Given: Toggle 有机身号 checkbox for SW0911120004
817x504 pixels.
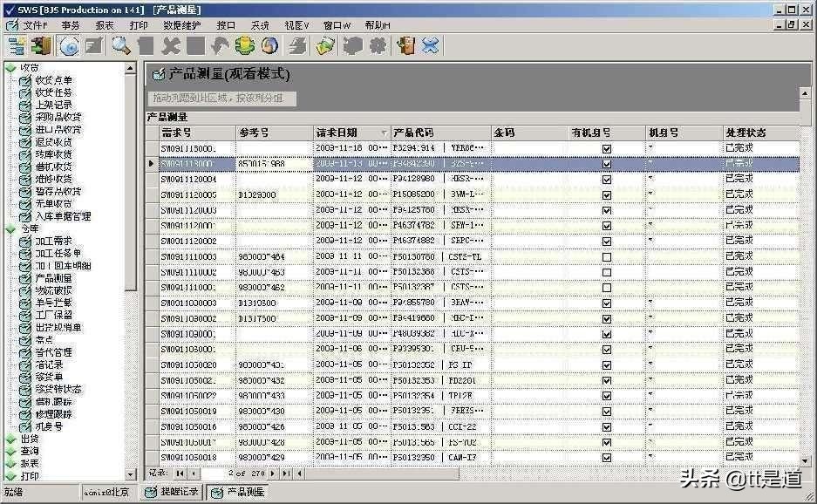Looking at the screenshot, I should click(x=607, y=180).
